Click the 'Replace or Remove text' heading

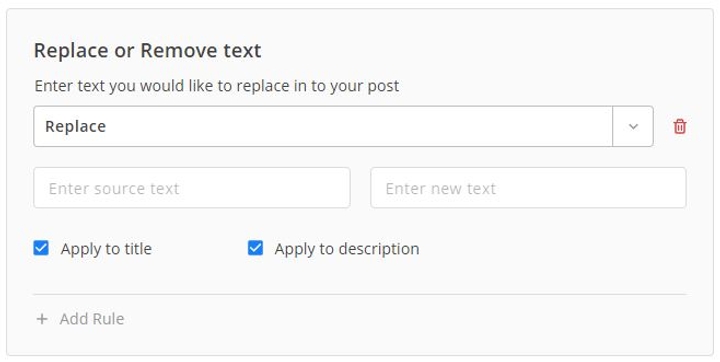147,50
